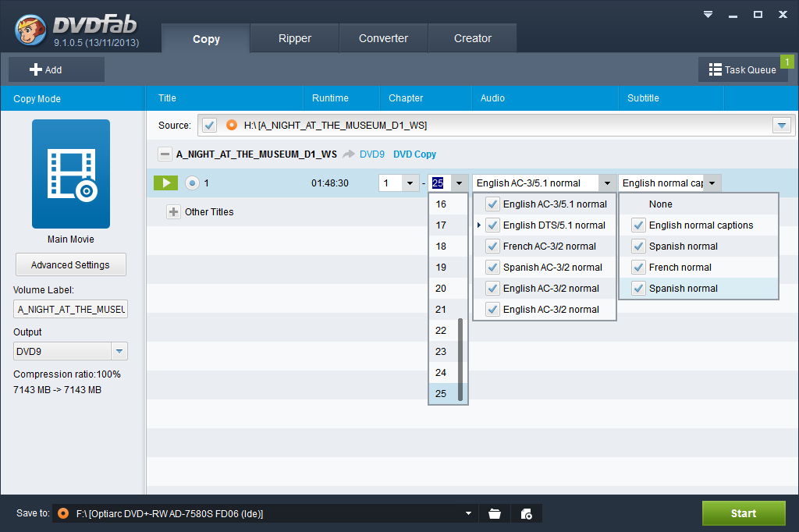Open the start chapter dropdown
The width and height of the screenshot is (799, 532).
pyautogui.click(x=410, y=183)
